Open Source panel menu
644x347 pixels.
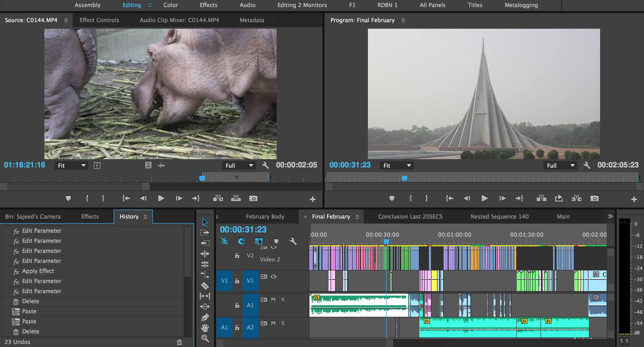pyautogui.click(x=66, y=20)
